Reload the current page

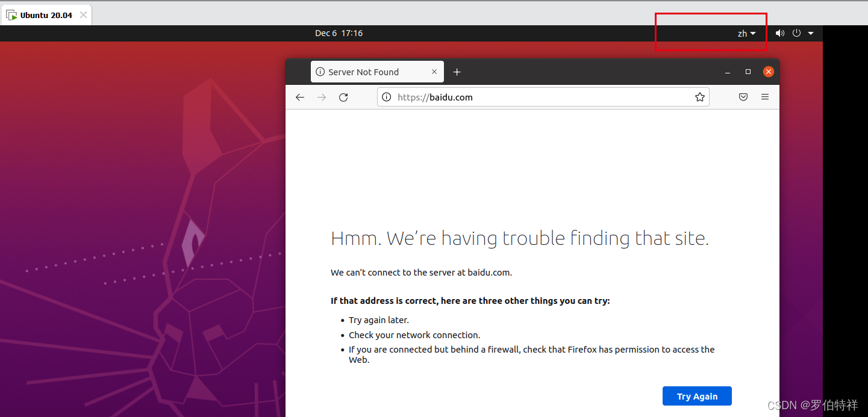click(343, 97)
